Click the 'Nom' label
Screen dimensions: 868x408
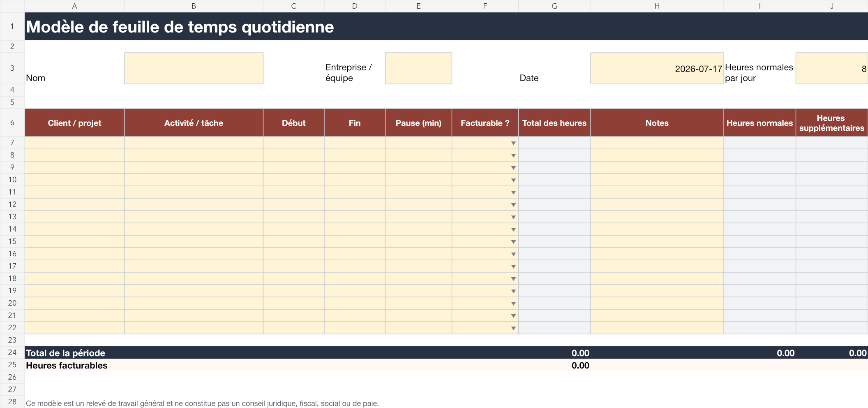36,78
